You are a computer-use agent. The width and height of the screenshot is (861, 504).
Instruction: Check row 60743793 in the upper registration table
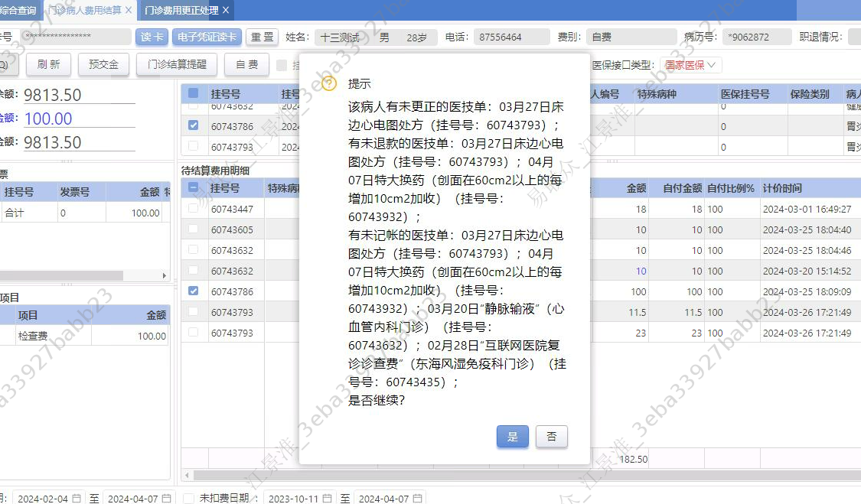(194, 146)
